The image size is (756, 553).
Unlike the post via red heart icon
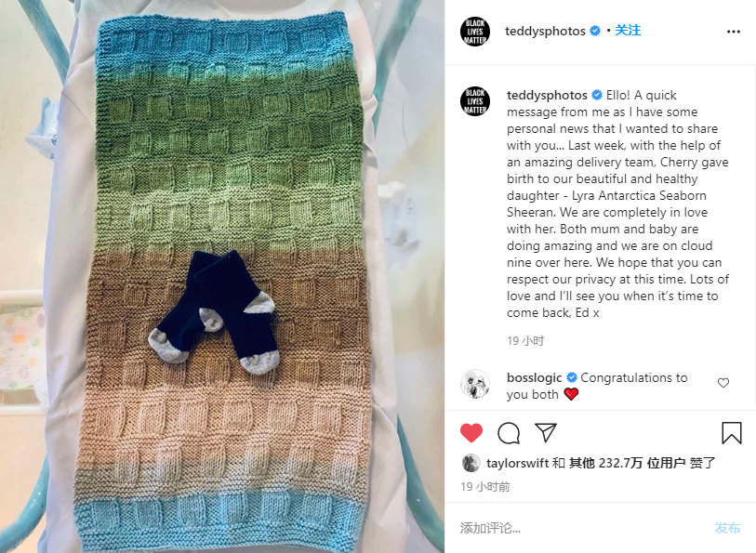click(x=471, y=432)
